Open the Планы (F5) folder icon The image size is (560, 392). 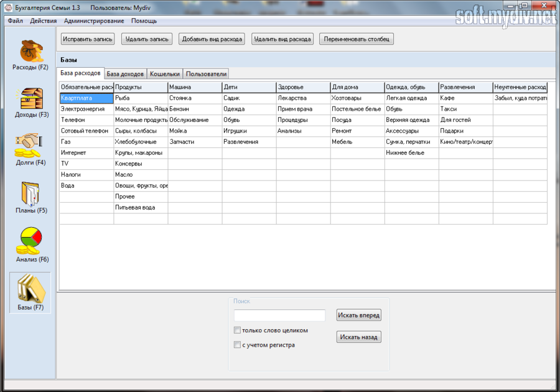(x=30, y=194)
